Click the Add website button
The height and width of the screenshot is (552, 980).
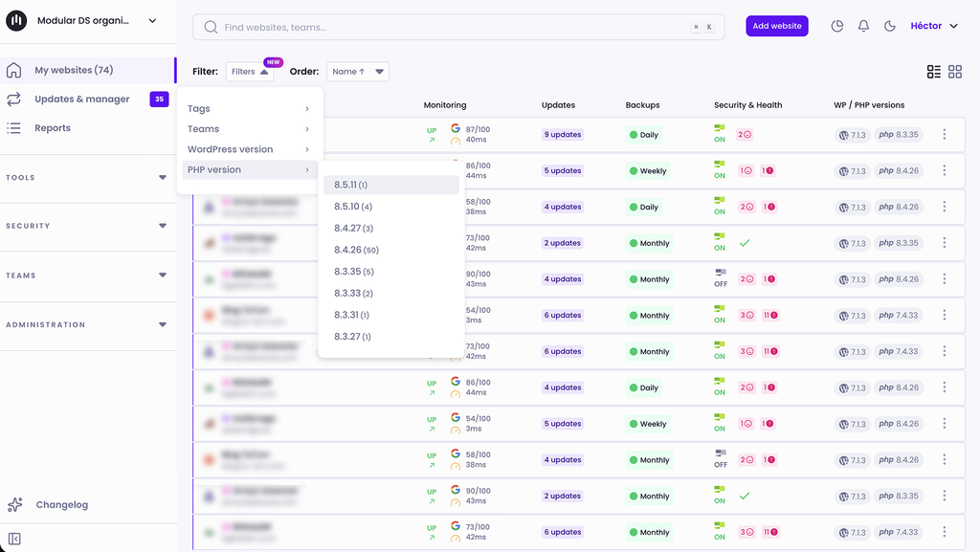click(x=777, y=26)
